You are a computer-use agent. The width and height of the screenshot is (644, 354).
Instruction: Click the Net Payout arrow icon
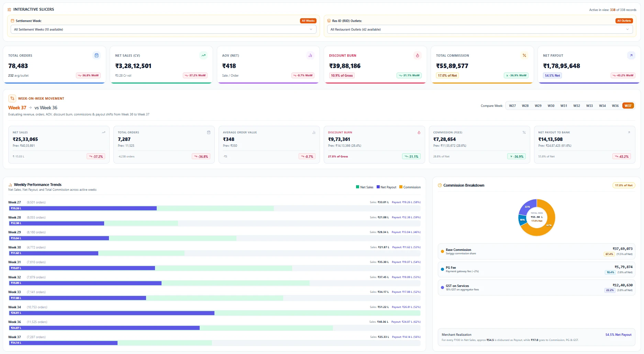pyautogui.click(x=631, y=55)
